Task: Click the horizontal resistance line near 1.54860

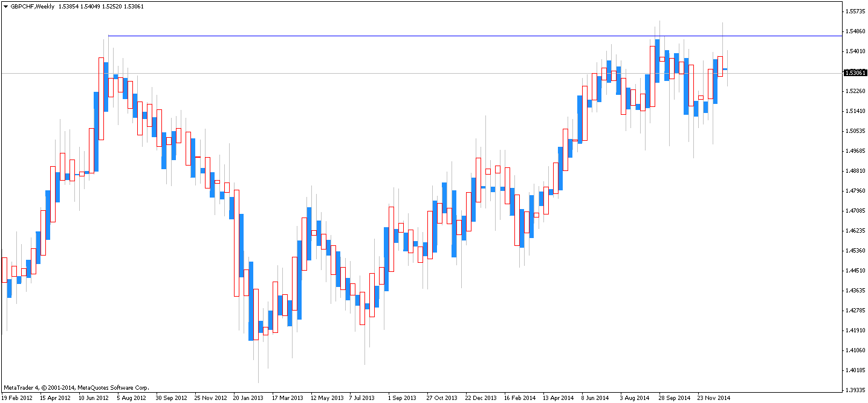Action: [423, 35]
